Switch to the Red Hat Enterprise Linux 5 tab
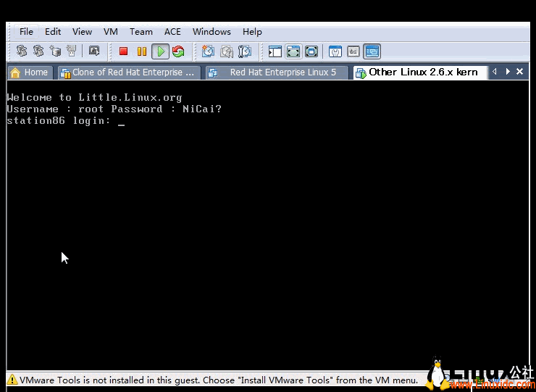Viewport: 536px width, 392px height. [275, 72]
